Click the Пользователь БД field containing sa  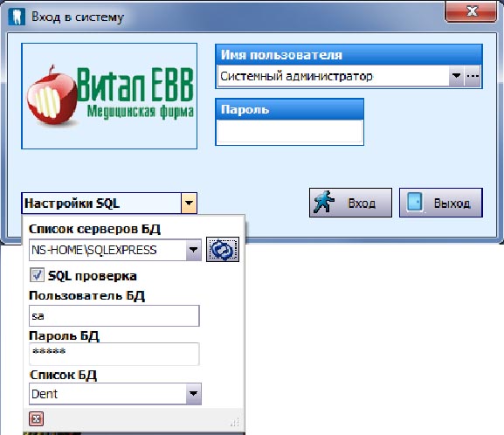[x=114, y=315]
